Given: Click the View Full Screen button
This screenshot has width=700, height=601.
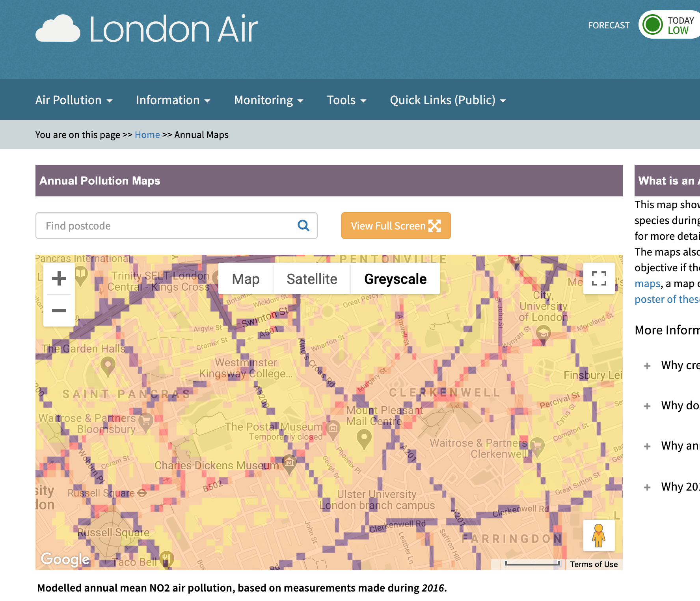Looking at the screenshot, I should click(396, 226).
